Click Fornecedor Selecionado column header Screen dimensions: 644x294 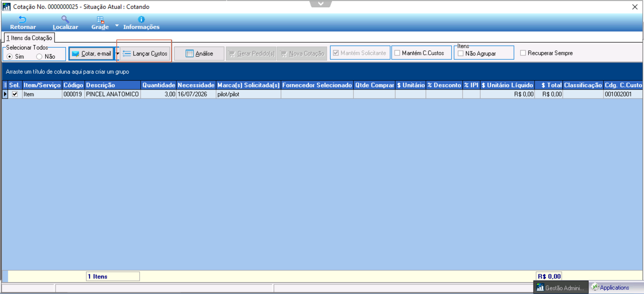click(x=317, y=85)
